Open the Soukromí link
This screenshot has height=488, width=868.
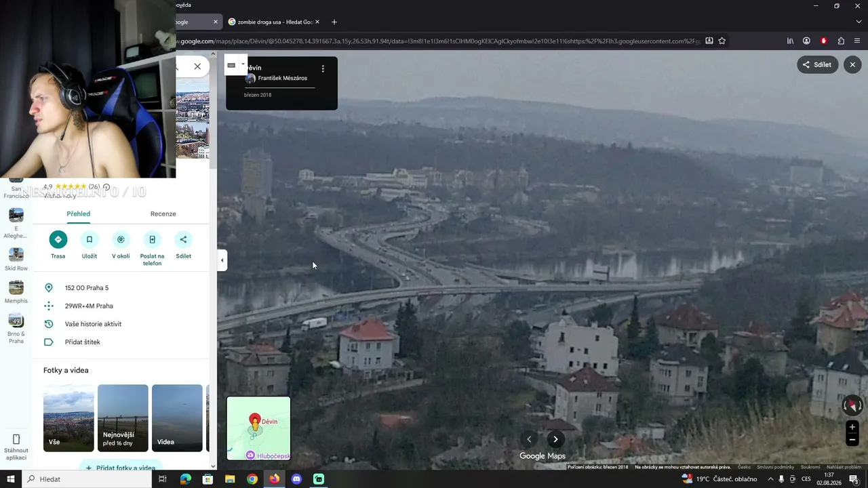(810, 467)
